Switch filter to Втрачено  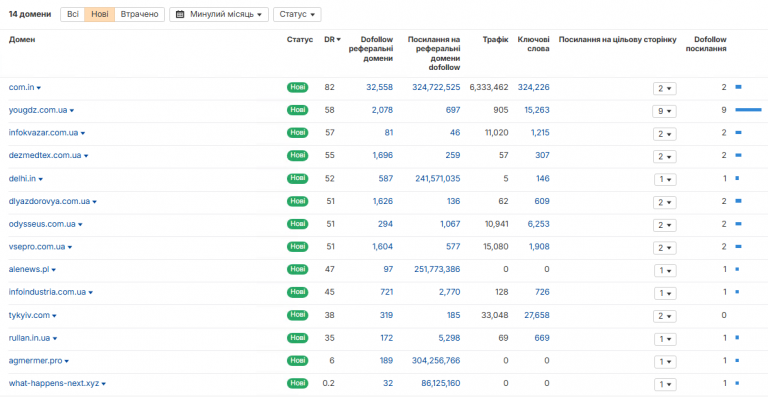pos(140,14)
